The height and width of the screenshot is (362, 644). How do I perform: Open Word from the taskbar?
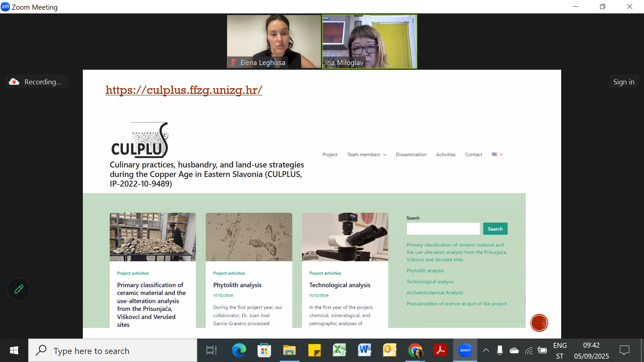point(364,351)
